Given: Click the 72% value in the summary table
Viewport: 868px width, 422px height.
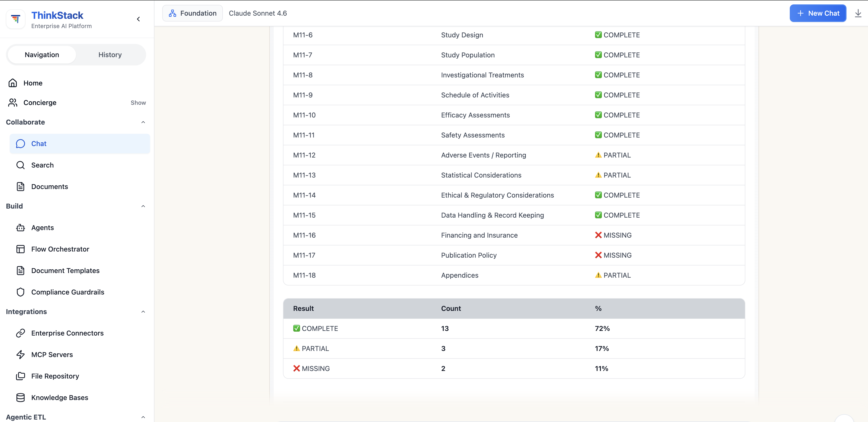Looking at the screenshot, I should tap(602, 329).
